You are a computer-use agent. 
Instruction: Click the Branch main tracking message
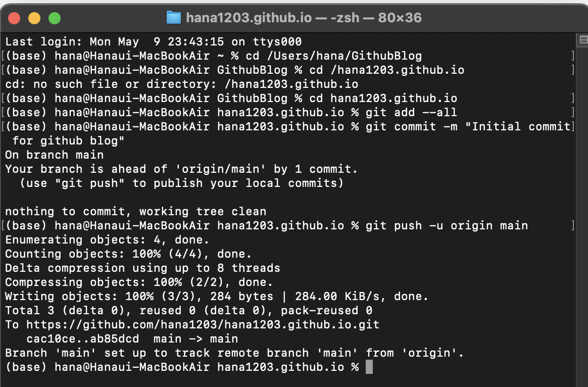click(x=232, y=353)
